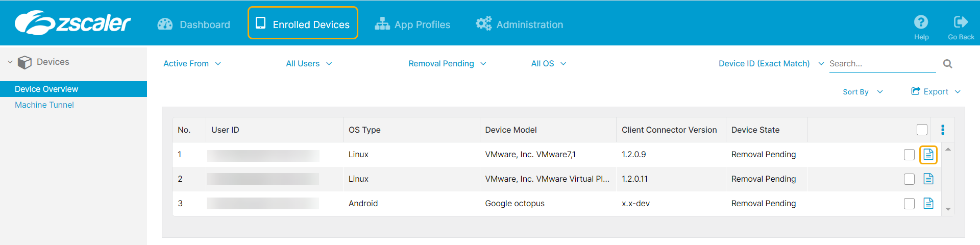Open the table's three-dot column menu

tap(942, 130)
